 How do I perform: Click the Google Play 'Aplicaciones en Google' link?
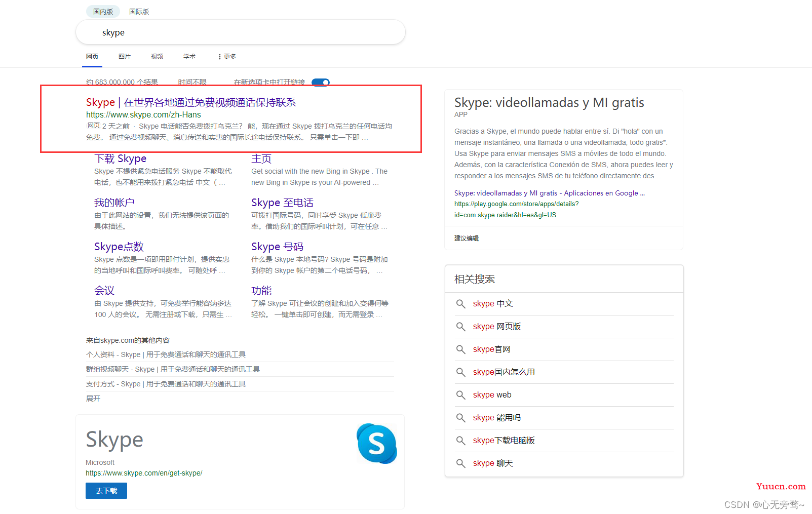(x=550, y=193)
